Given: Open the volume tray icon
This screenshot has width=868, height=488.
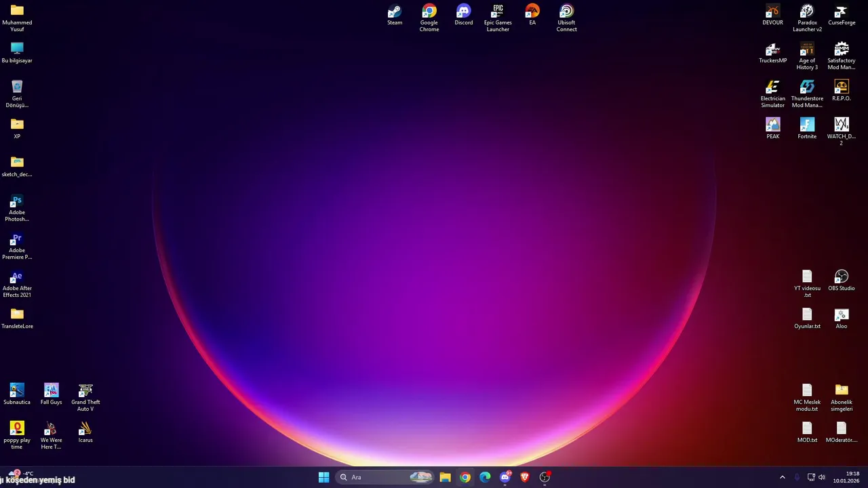Looking at the screenshot, I should point(822,477).
